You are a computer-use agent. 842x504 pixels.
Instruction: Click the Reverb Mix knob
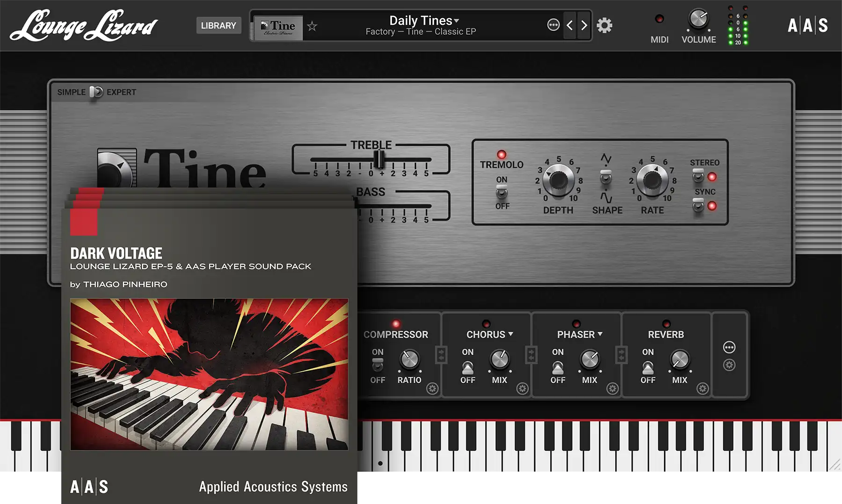click(680, 359)
